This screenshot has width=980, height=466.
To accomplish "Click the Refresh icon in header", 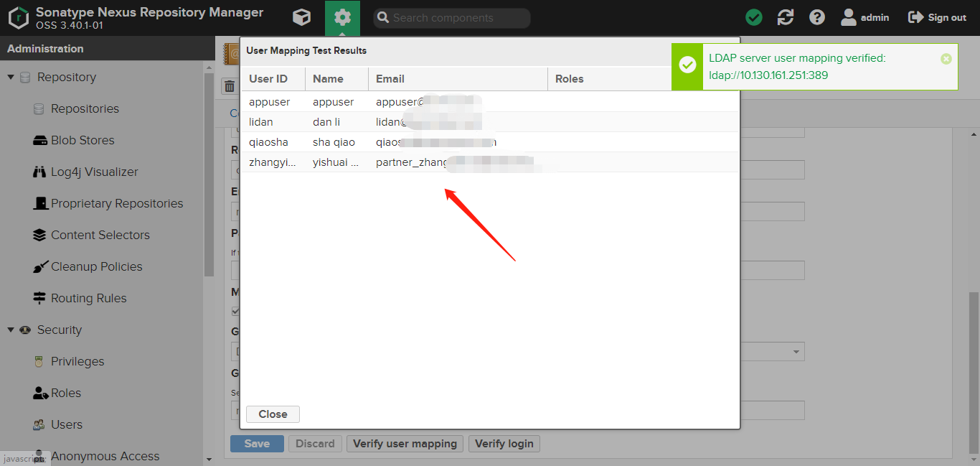I will click(x=786, y=17).
